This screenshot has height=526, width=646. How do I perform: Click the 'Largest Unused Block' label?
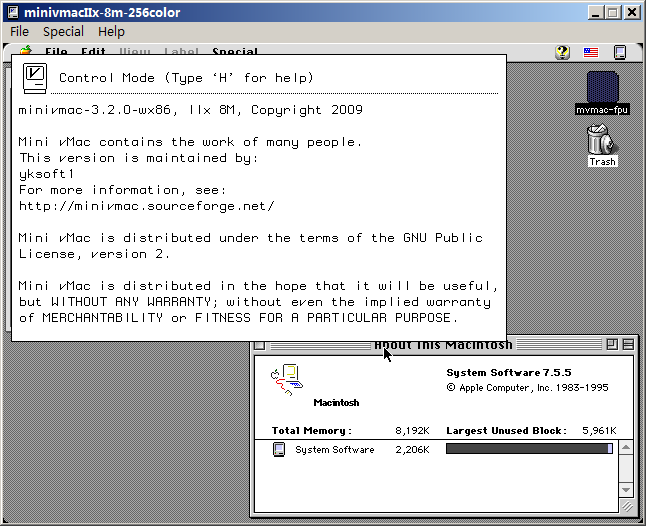tap(506, 431)
